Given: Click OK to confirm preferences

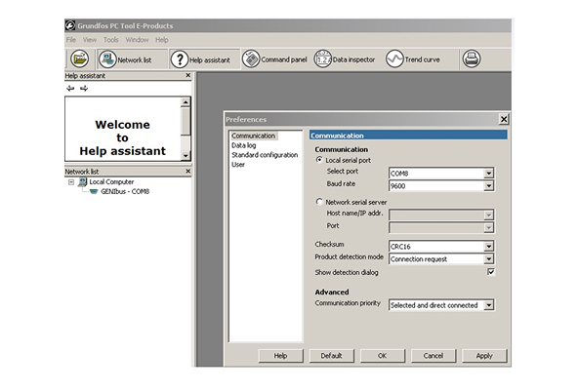Looking at the screenshot, I should tap(383, 356).
